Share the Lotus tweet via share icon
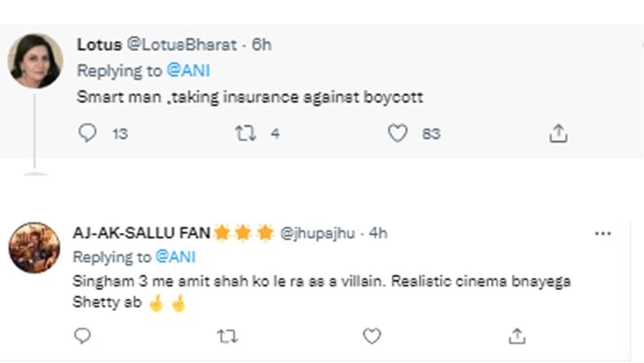The height and width of the screenshot is (363, 644). (558, 134)
